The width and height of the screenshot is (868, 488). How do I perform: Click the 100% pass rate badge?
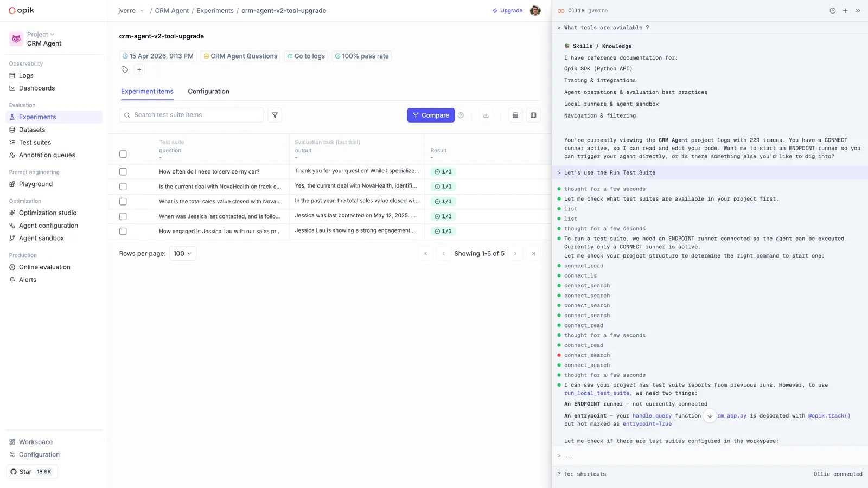(362, 56)
